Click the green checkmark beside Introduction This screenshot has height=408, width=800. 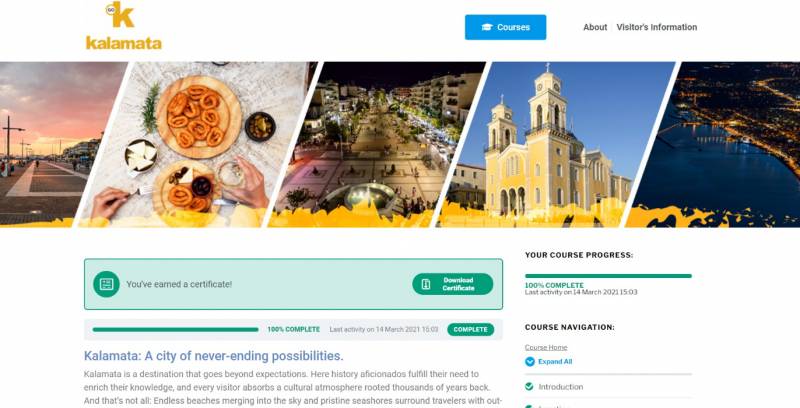click(529, 387)
